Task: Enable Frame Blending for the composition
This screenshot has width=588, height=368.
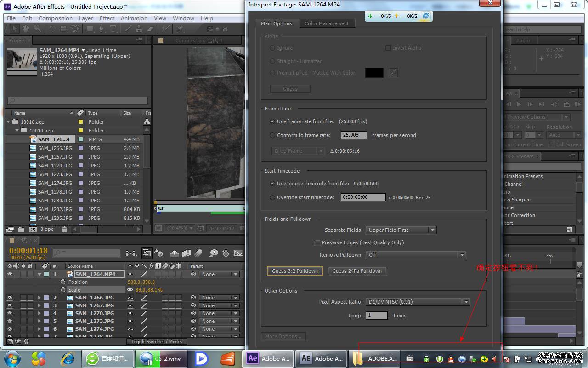Action: coord(187,253)
